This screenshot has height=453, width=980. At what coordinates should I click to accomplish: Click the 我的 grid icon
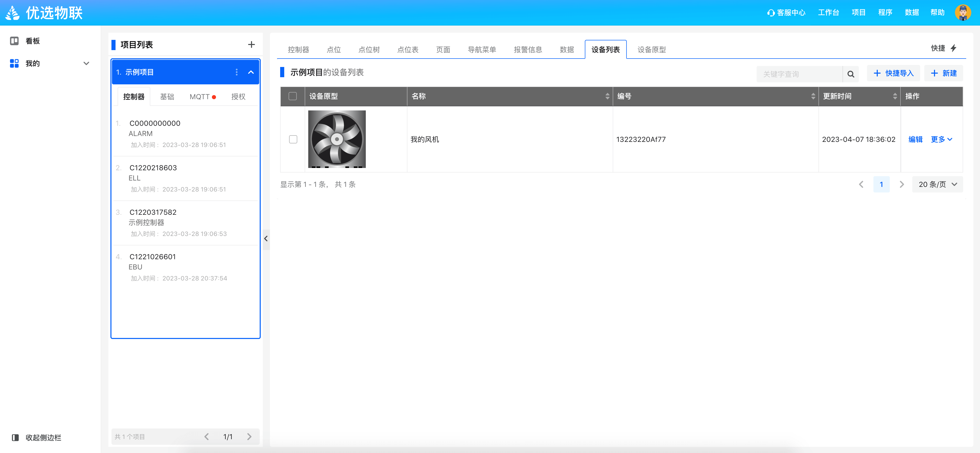tap(15, 63)
